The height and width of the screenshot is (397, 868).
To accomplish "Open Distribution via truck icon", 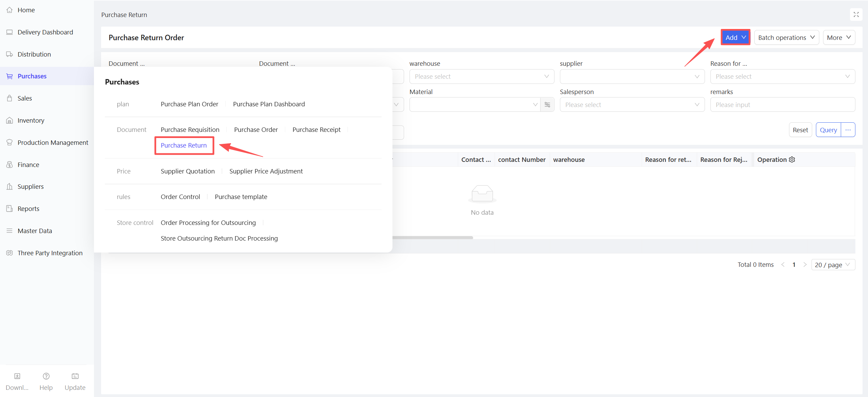I will 10,54.
